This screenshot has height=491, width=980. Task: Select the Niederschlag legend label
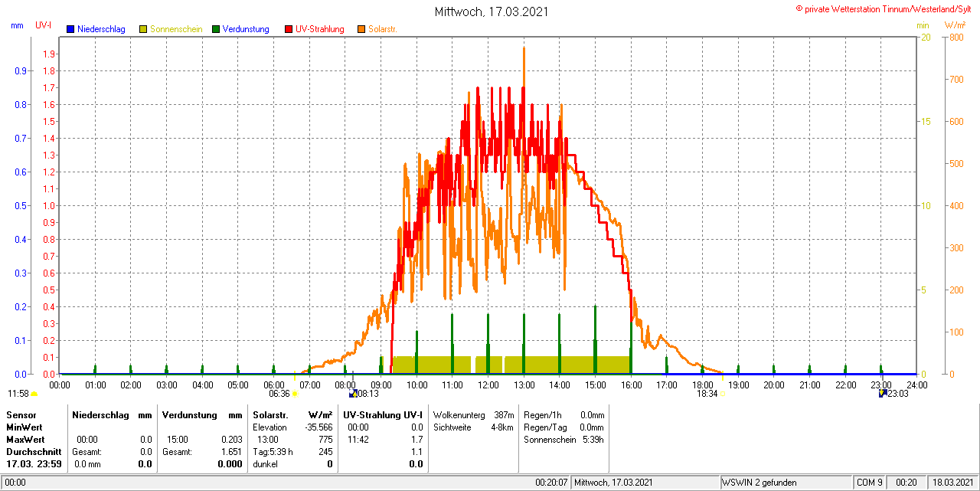click(101, 29)
